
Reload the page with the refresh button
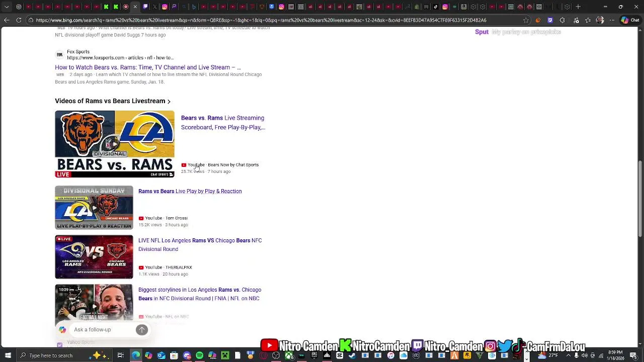(19, 20)
